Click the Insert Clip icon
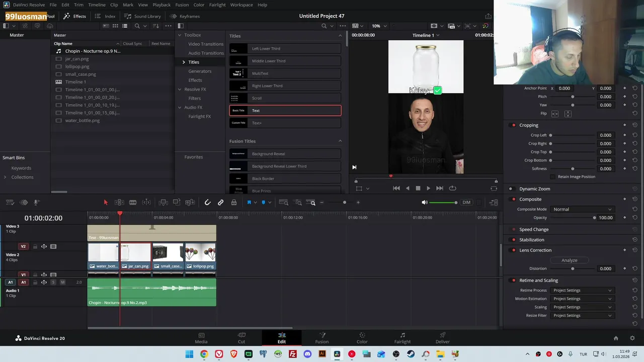644x362 pixels. [x=164, y=202]
